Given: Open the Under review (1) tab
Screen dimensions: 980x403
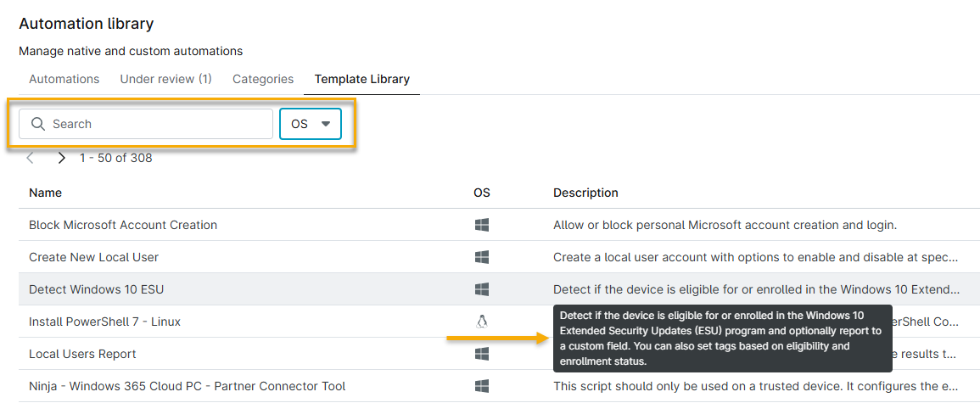Looking at the screenshot, I should pyautogui.click(x=165, y=79).
